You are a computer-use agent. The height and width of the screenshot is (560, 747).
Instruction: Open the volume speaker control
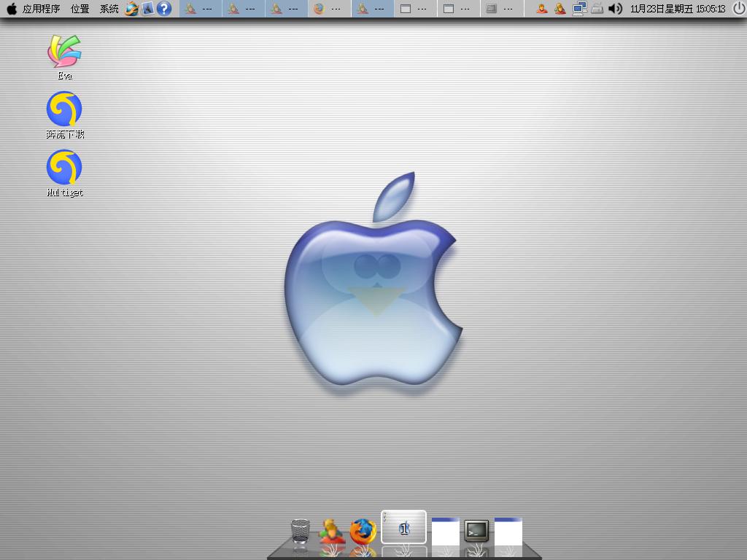615,9
